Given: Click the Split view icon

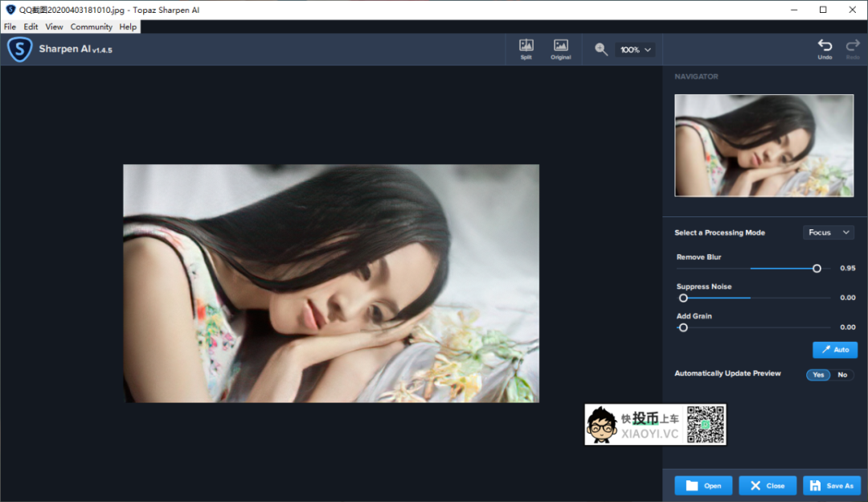Looking at the screenshot, I should pyautogui.click(x=526, y=49).
